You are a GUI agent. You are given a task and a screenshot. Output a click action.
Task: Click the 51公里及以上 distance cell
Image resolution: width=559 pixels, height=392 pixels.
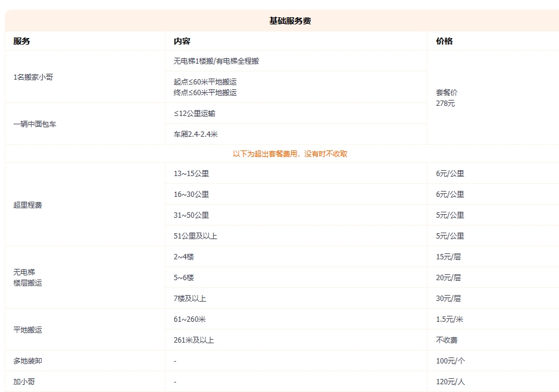click(193, 236)
